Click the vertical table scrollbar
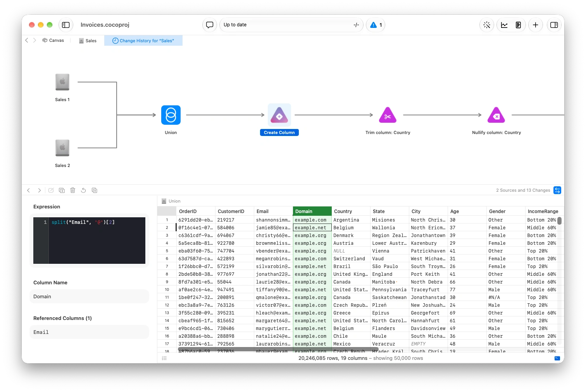586x392 pixels. pyautogui.click(x=560, y=220)
